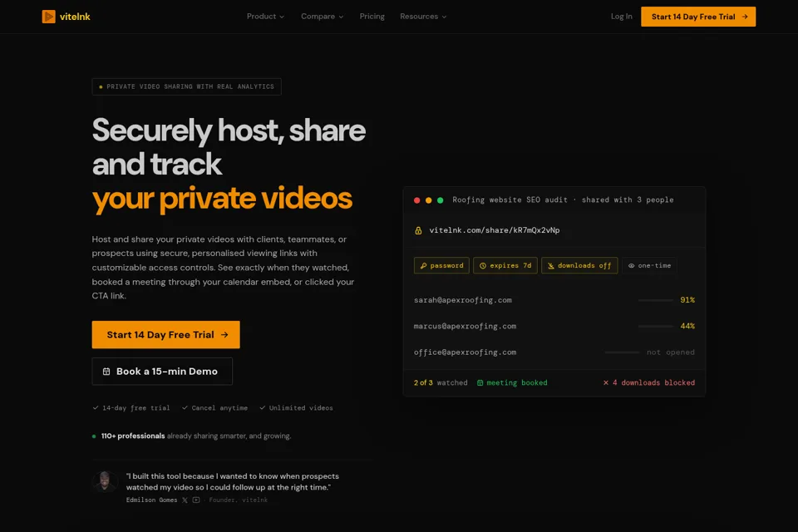Open the Resources dropdown menu

pos(423,17)
